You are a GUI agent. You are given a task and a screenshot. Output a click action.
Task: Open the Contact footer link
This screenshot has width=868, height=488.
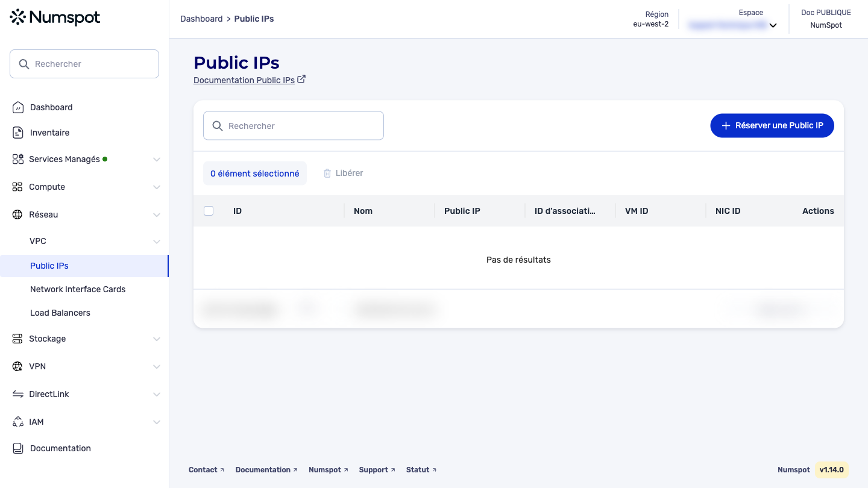tap(206, 470)
